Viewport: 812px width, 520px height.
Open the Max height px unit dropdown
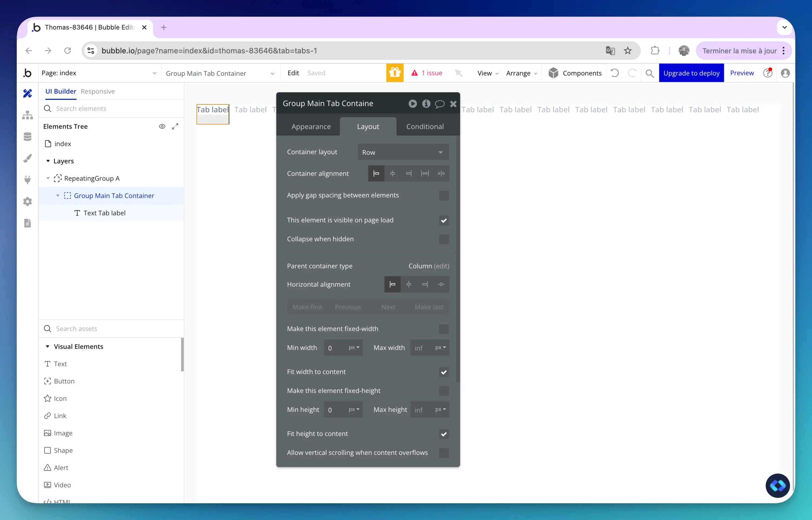point(440,409)
